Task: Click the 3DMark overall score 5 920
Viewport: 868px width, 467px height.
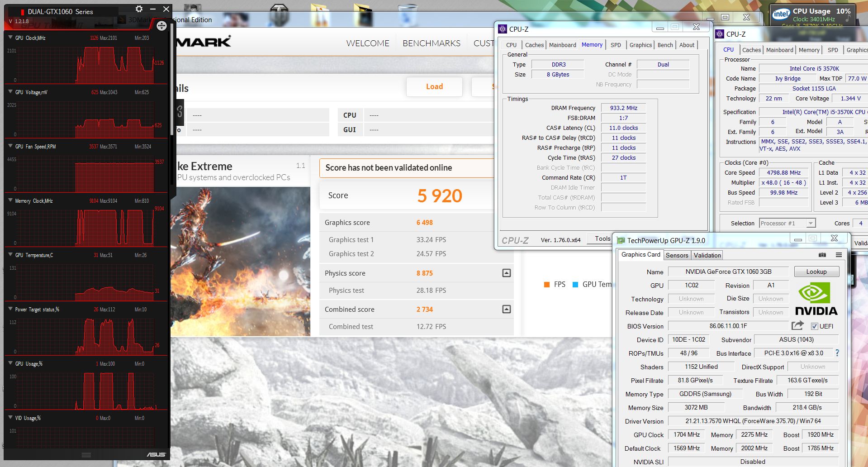Action: tap(440, 195)
